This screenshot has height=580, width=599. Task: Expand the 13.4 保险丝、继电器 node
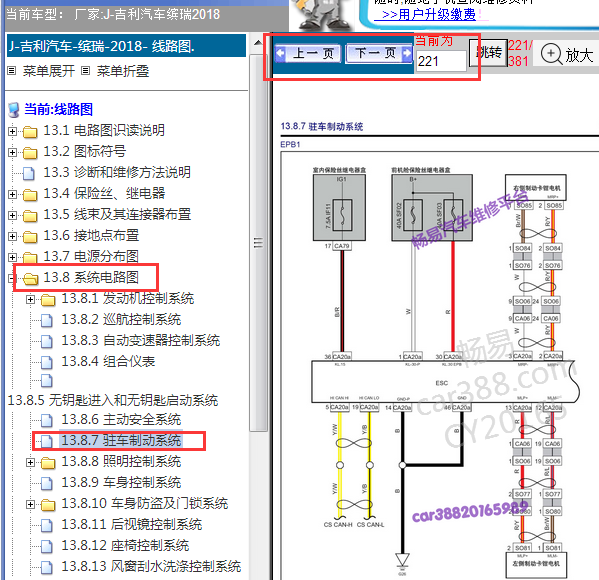(x=12, y=194)
